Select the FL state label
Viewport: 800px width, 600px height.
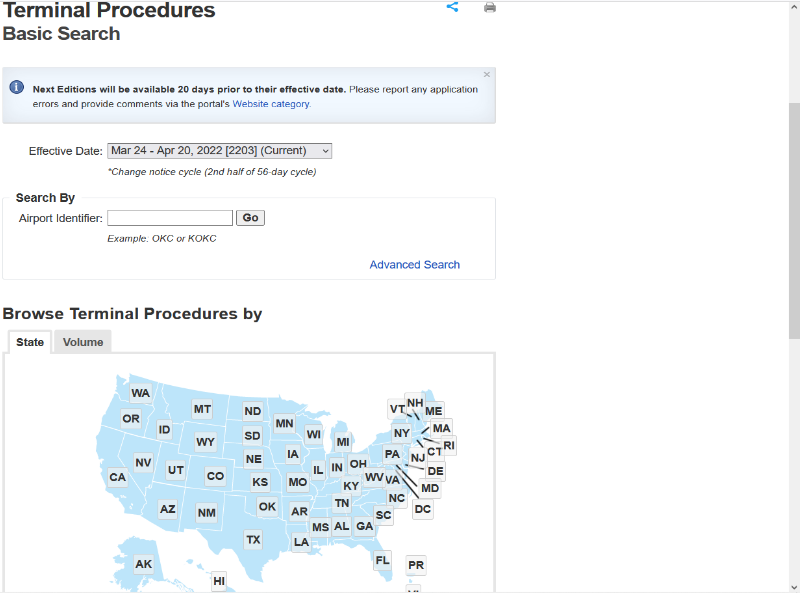(x=382, y=561)
